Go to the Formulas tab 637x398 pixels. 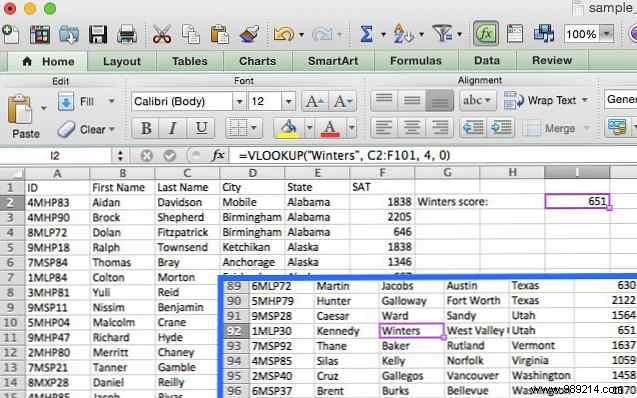tap(416, 61)
